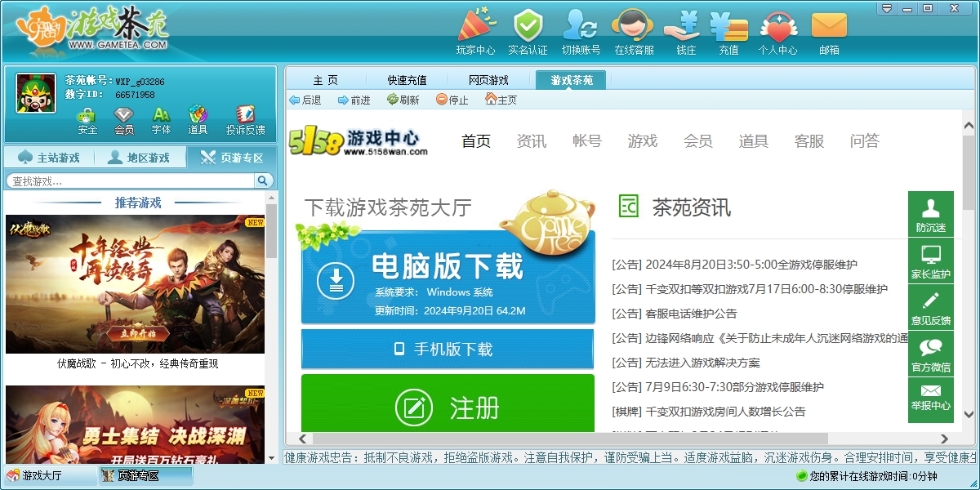The width and height of the screenshot is (980, 490).
Task: Click the 电脑版下载 download button
Action: [x=448, y=278]
